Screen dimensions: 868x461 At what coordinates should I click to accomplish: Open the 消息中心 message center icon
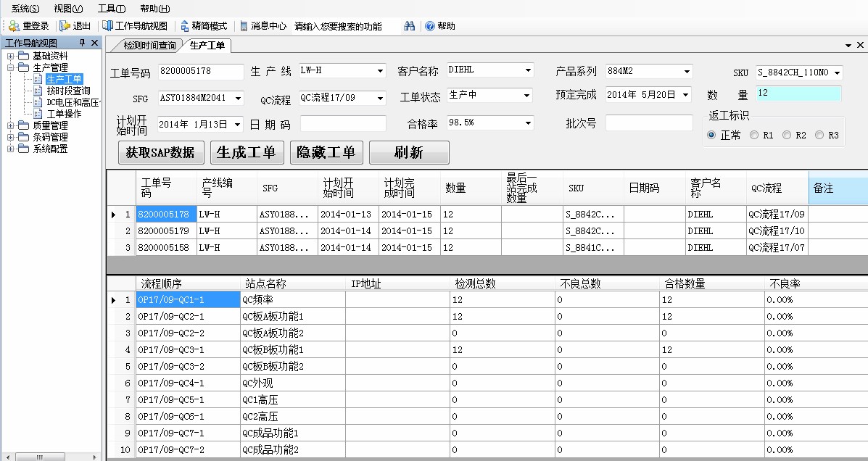(244, 26)
